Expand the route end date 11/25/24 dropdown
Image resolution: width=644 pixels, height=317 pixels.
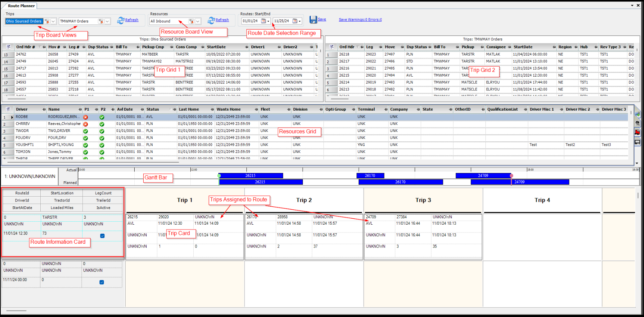point(300,21)
